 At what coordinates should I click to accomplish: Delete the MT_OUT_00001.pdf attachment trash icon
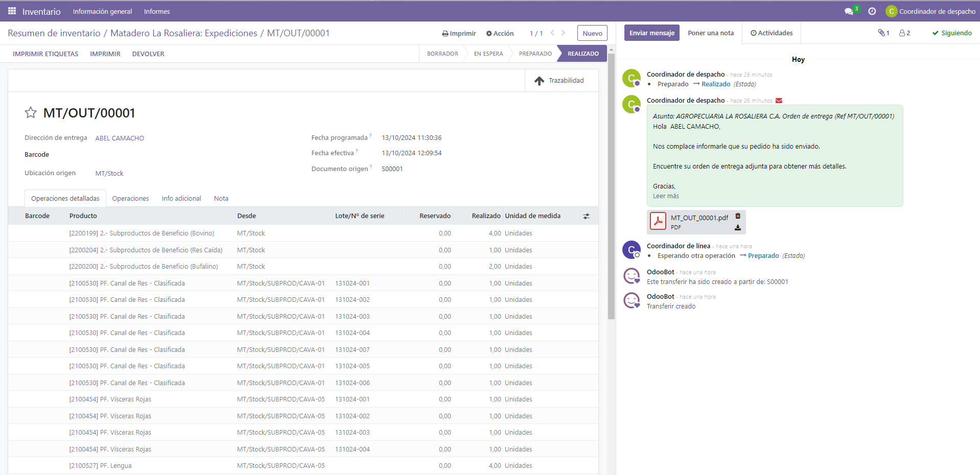pos(738,216)
